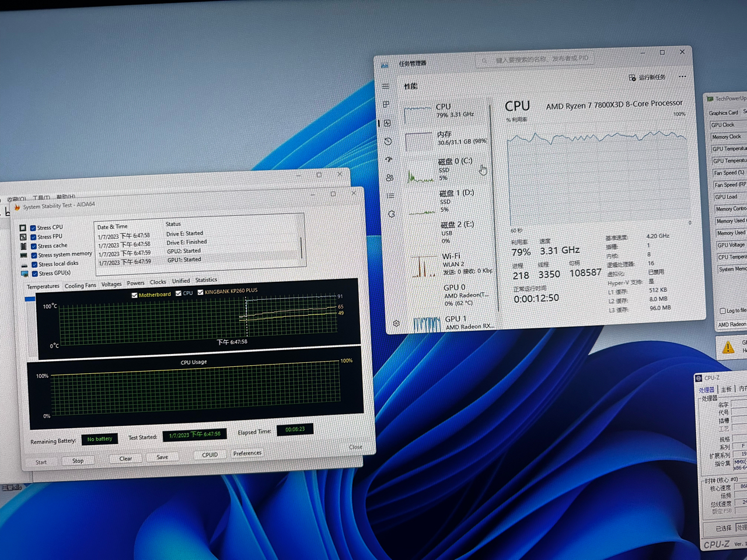Viewport: 747px width, 560px height.
Task: Open Processes page icon in Task Manager sidebar
Action: click(386, 104)
